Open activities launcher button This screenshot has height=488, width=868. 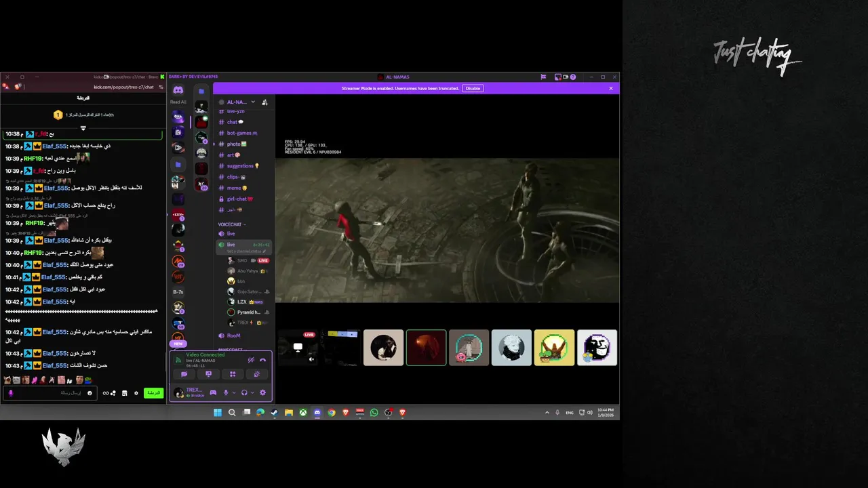(233, 374)
